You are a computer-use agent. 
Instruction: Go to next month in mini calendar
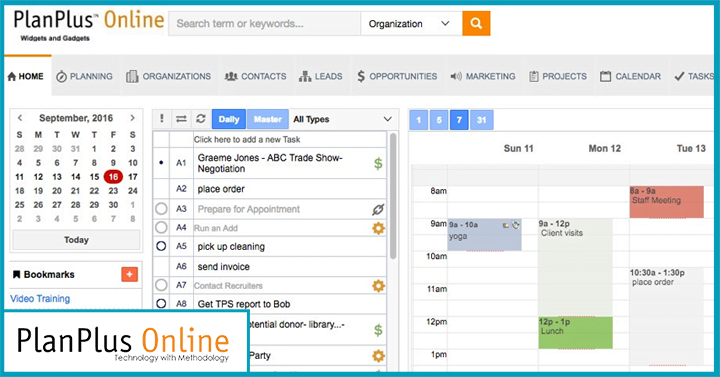pos(132,118)
